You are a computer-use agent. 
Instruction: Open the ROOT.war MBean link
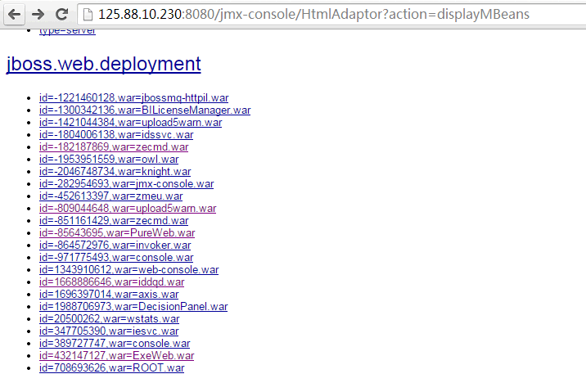tap(112, 368)
